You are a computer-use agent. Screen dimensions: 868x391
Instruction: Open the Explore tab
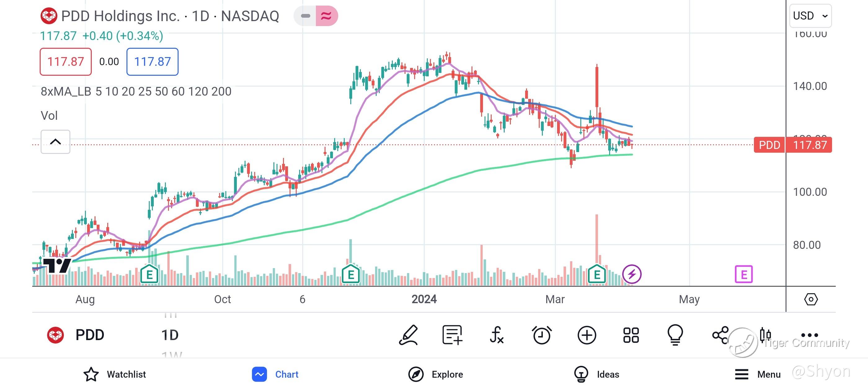coord(435,374)
